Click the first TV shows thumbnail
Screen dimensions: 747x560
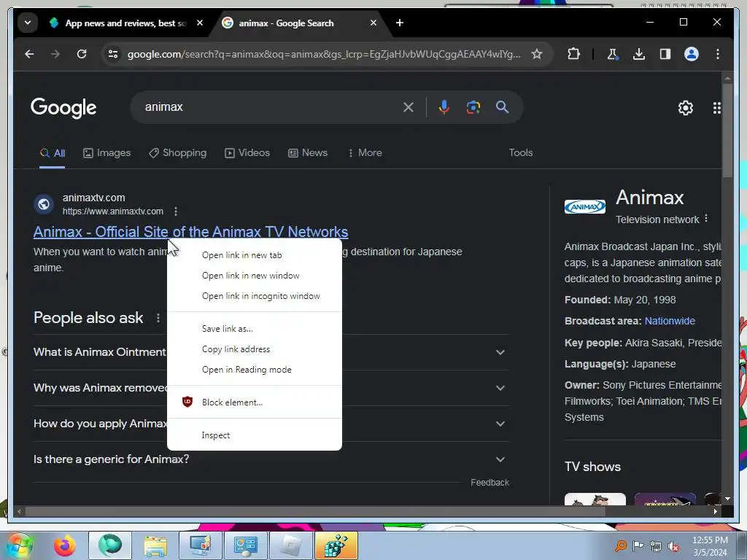(595, 499)
